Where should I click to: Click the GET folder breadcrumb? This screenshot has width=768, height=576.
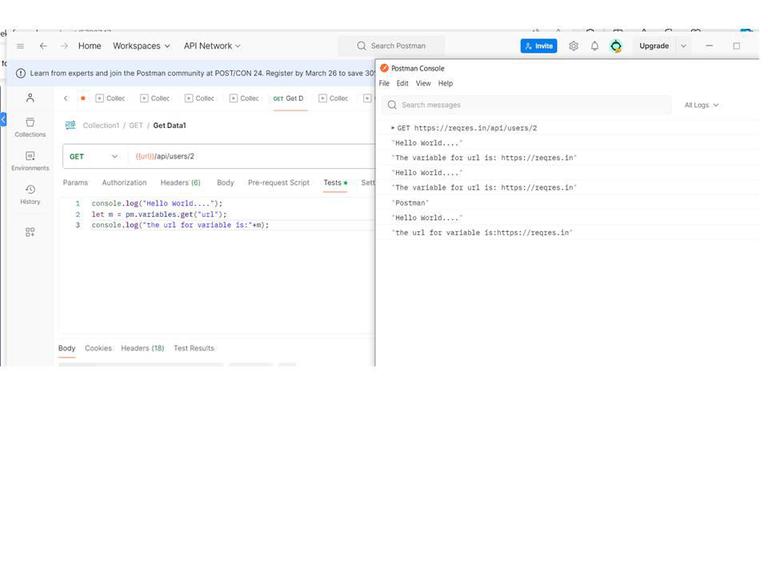coord(136,125)
